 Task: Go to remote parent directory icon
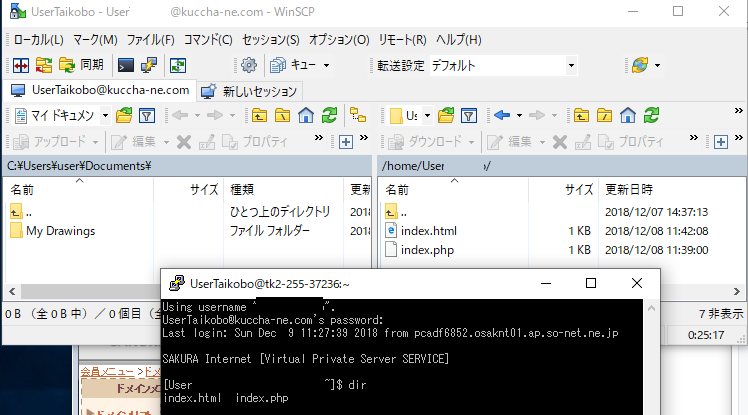581,115
